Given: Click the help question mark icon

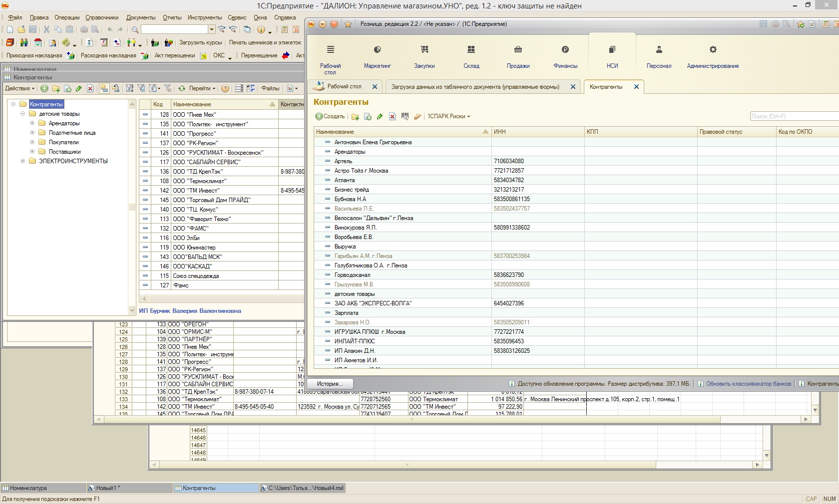Looking at the screenshot, I should pyautogui.click(x=225, y=88).
